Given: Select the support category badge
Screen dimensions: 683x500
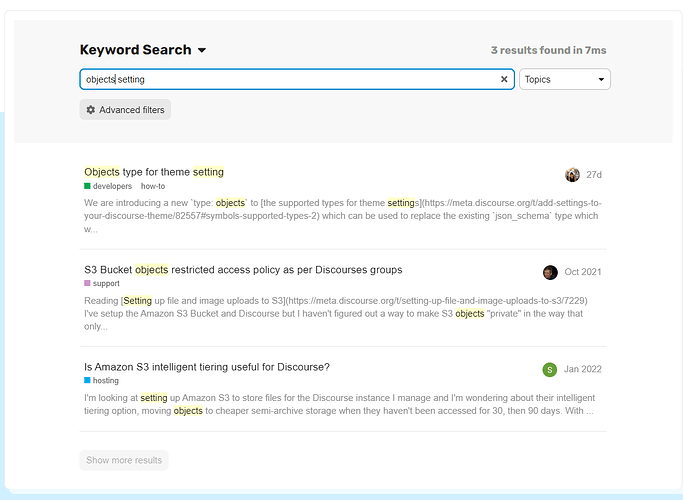Looking at the screenshot, I should tap(102, 283).
